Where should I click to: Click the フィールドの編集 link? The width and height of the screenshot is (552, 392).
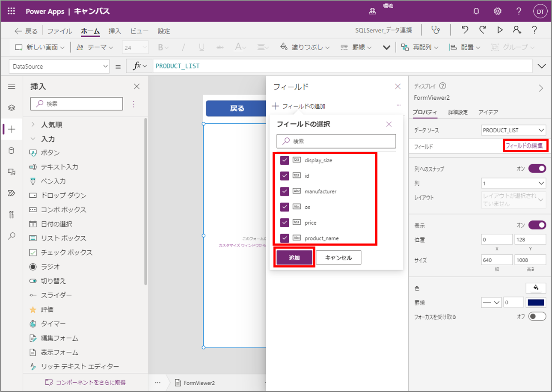coord(524,146)
